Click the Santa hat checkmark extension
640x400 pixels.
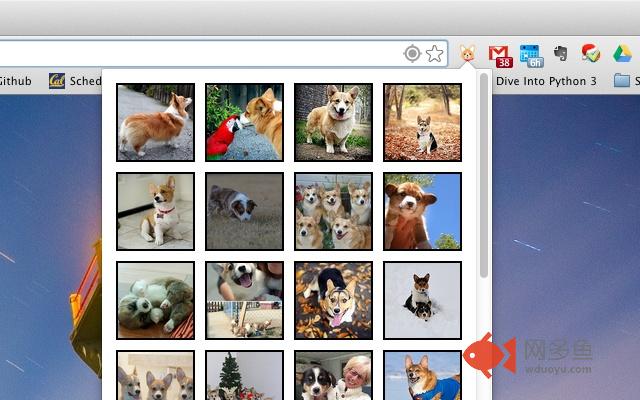[x=591, y=53]
